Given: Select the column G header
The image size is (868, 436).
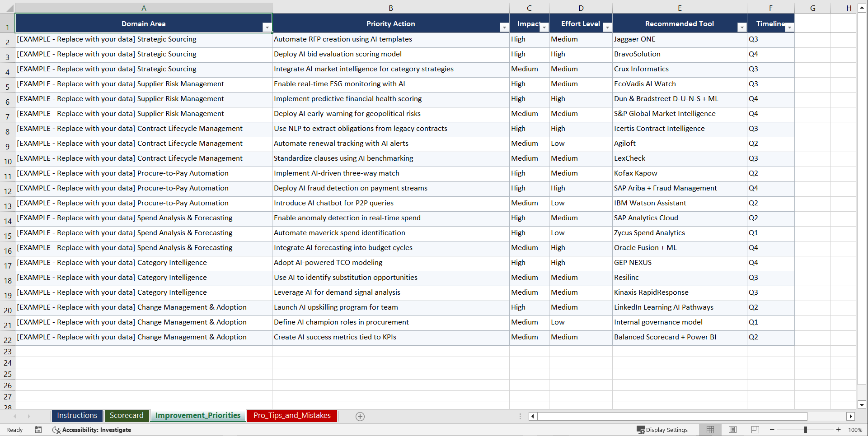Looking at the screenshot, I should pos(812,8).
